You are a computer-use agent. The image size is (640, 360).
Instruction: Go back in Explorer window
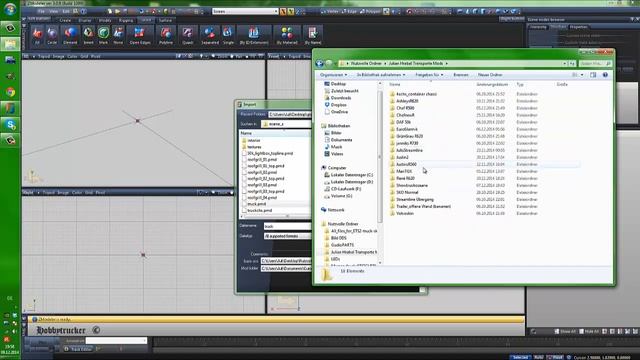tap(320, 63)
